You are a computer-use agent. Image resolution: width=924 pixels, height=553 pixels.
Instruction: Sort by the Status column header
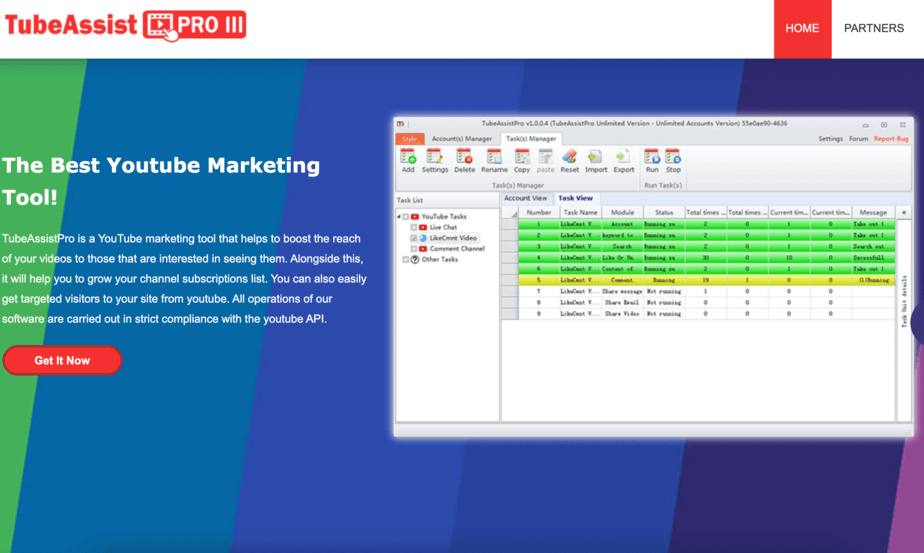point(664,212)
